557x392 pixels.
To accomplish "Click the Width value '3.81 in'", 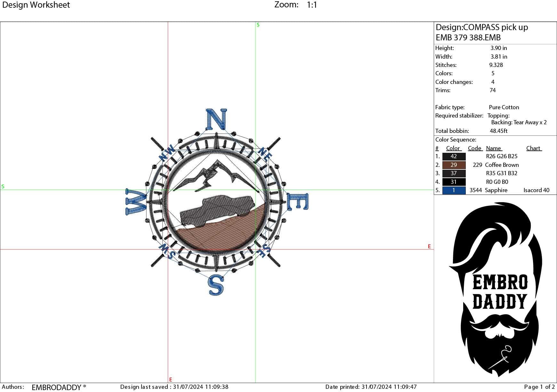I will 499,57.
